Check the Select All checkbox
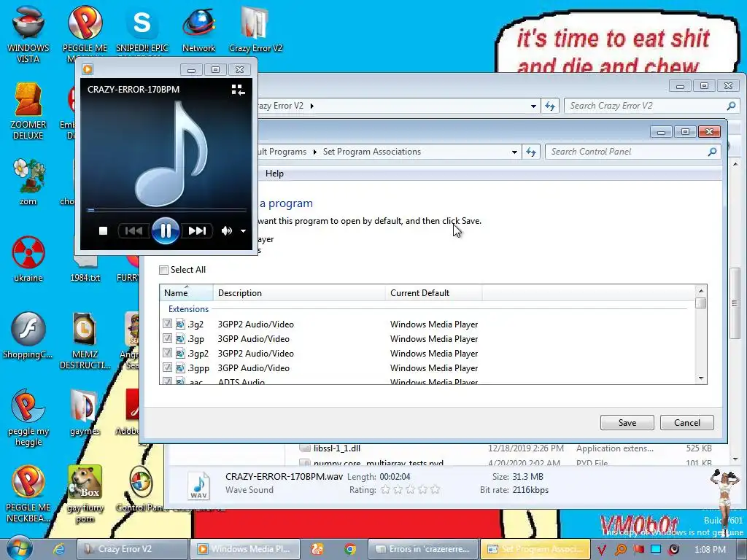Image resolution: width=747 pixels, height=560 pixels. 164,270
